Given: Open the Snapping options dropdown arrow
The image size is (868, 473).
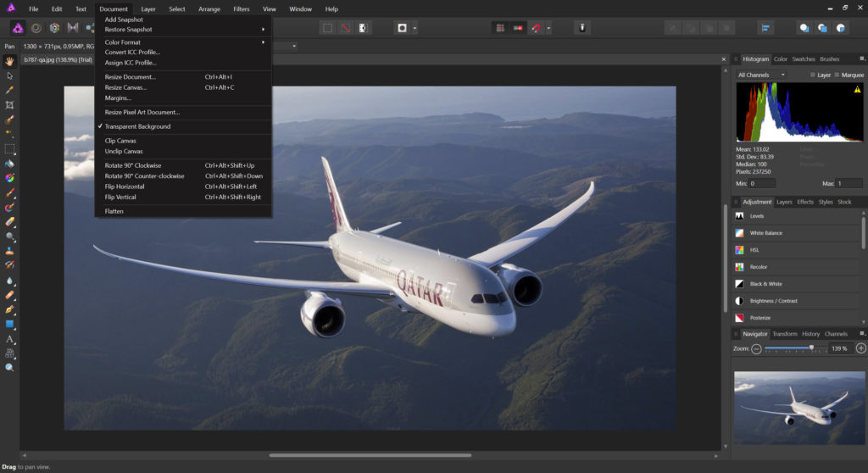Looking at the screenshot, I should tap(548, 28).
